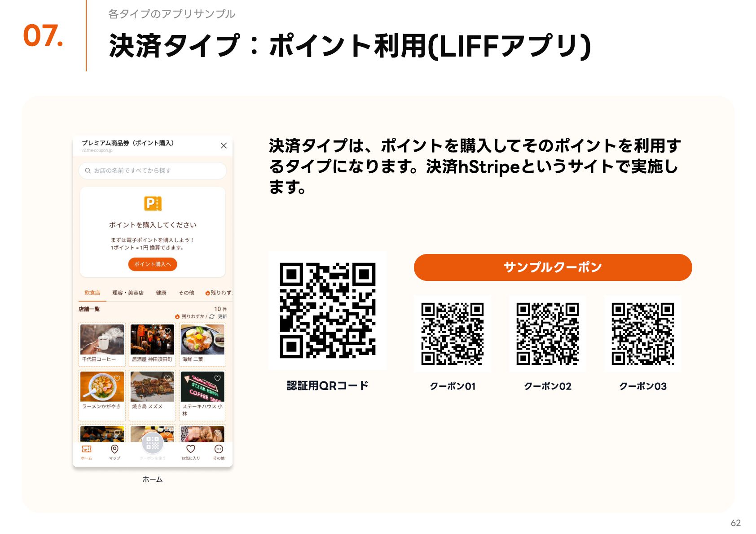Open the 海鮮 二葉 shop thumbnail
Image resolution: width=756 pixels, height=534 pixels.
point(202,340)
